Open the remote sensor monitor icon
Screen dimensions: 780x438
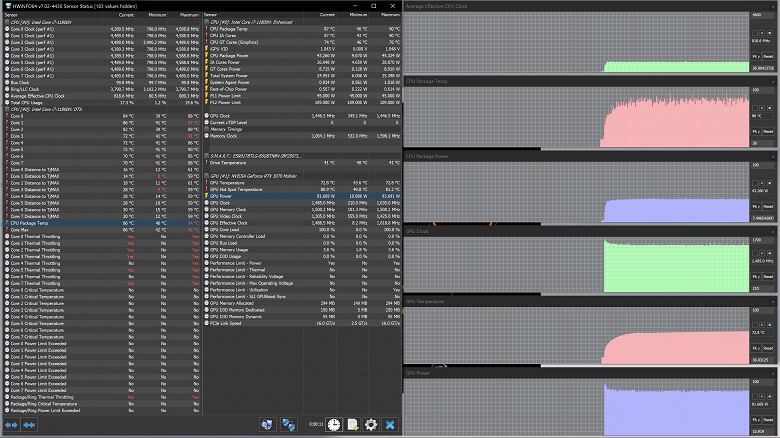coord(267,425)
